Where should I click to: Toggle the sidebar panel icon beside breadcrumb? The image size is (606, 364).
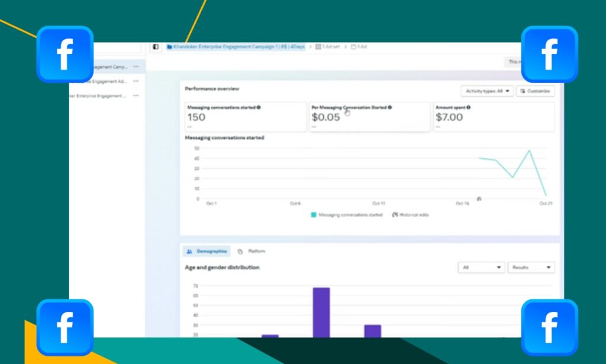[x=156, y=47]
